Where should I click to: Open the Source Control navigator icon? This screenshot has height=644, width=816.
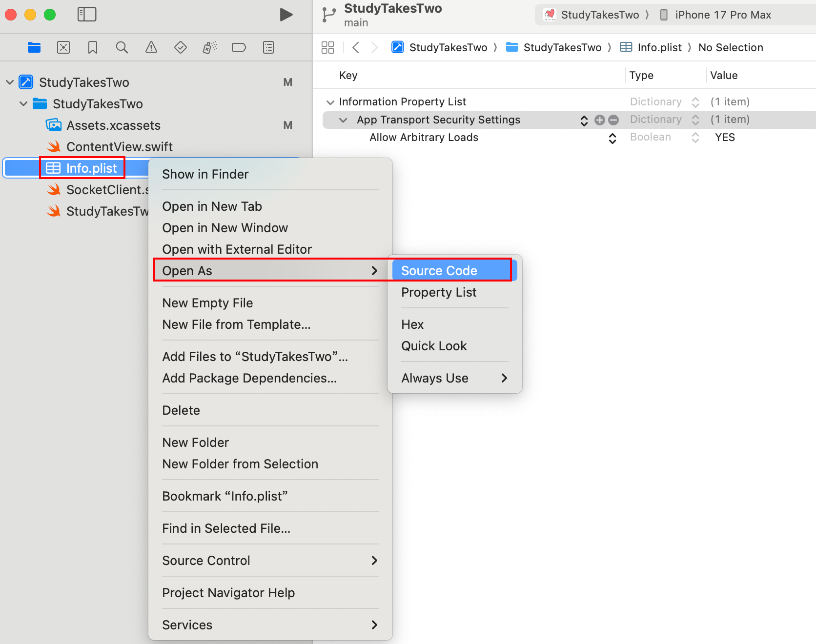pyautogui.click(x=63, y=47)
